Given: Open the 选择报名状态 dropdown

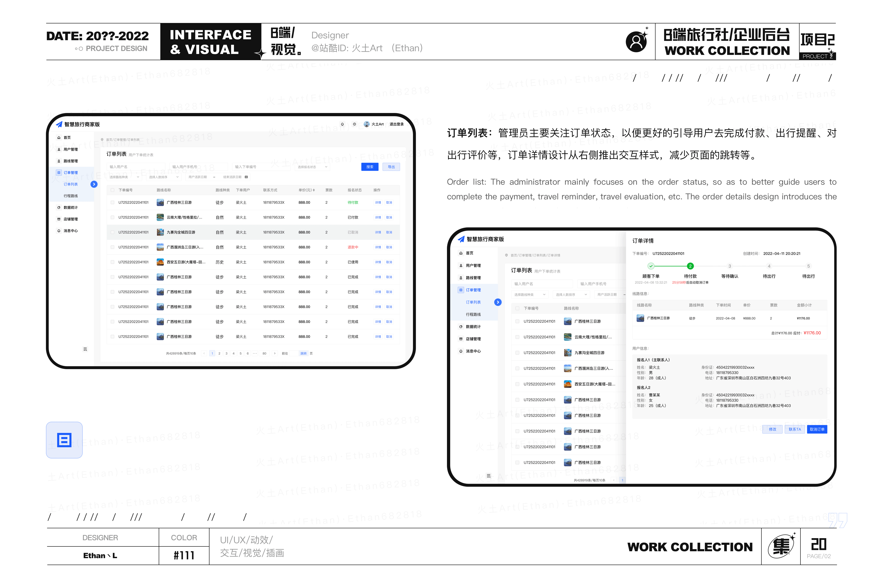Looking at the screenshot, I should [312, 167].
